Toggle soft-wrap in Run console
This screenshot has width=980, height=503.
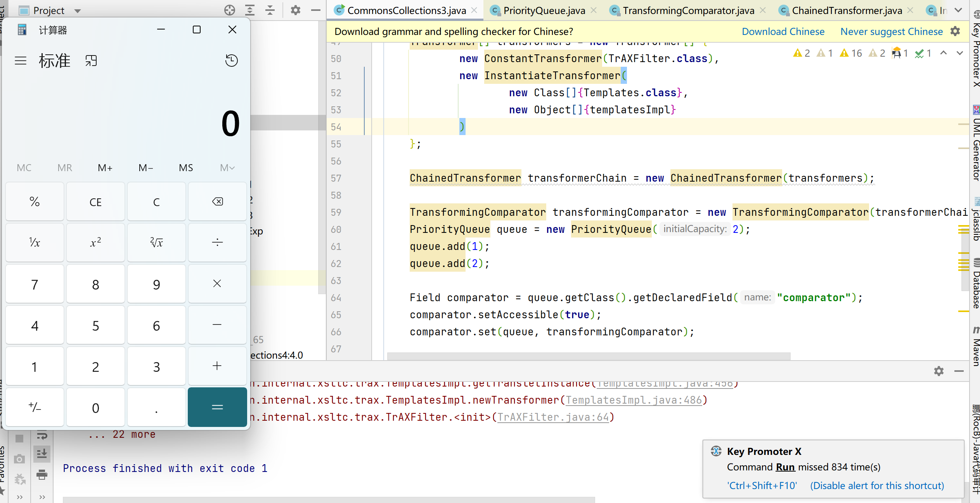click(x=42, y=435)
